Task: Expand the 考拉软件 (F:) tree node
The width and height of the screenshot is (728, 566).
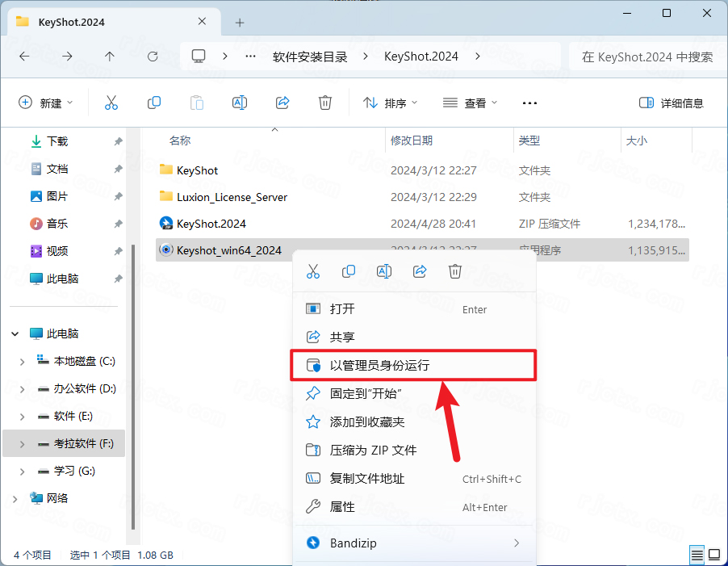Action: pos(22,444)
